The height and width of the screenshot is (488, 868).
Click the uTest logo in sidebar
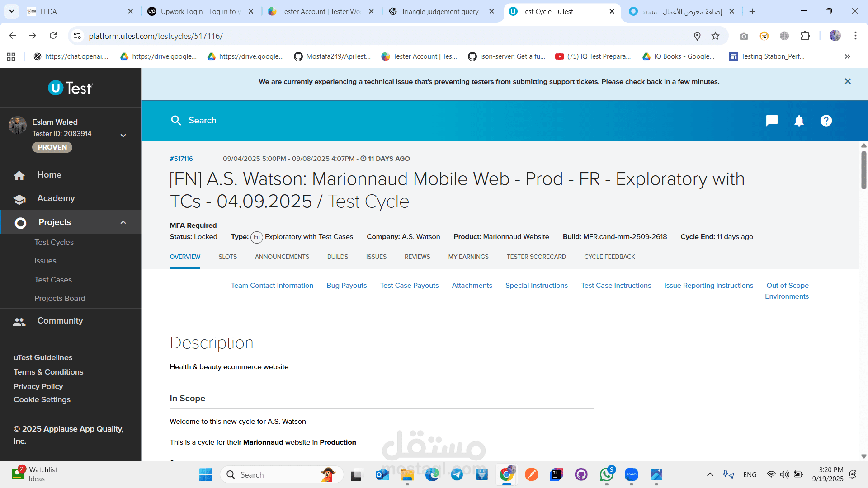click(x=70, y=88)
